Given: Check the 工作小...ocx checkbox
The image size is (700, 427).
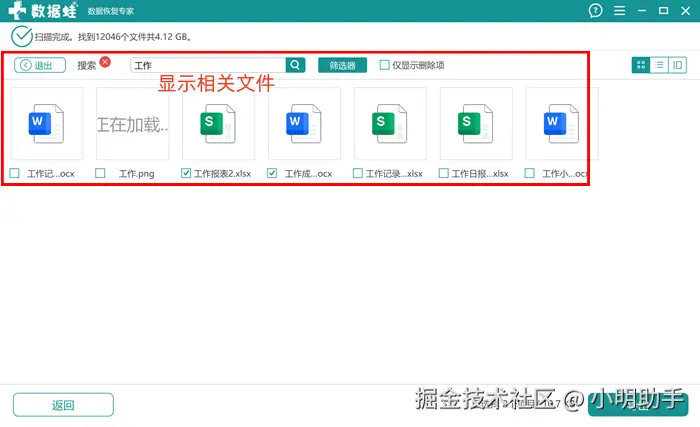Looking at the screenshot, I should tap(529, 173).
